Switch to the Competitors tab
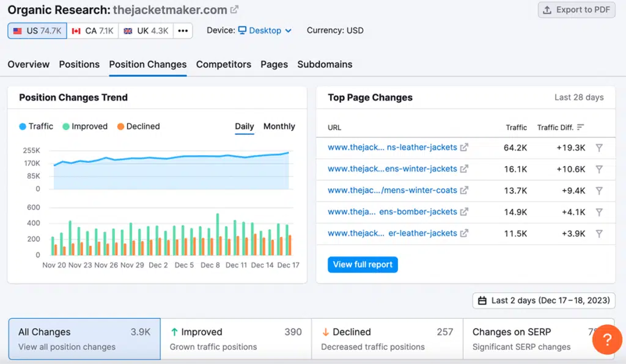Screen dimensions: 626x364 (223, 64)
